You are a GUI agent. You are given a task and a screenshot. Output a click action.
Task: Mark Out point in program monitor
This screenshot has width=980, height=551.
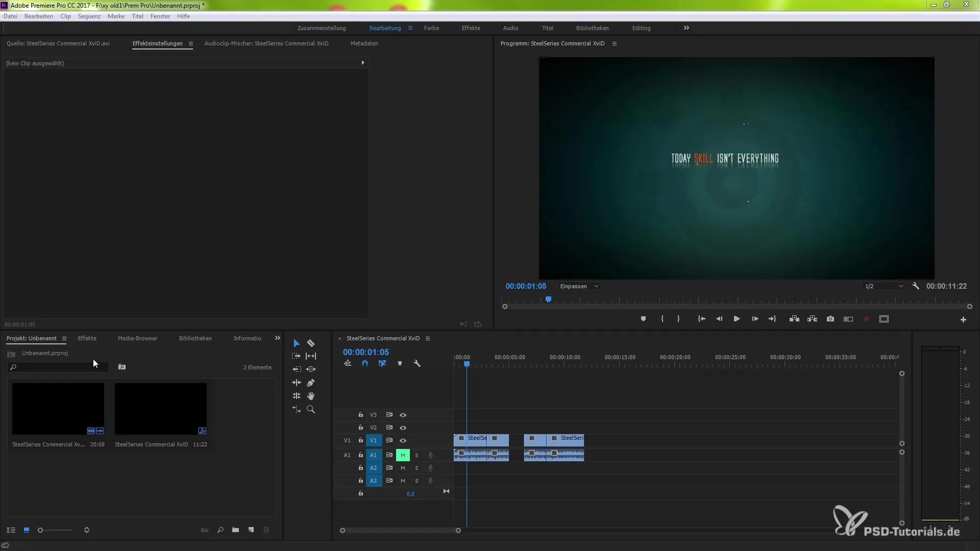click(678, 319)
